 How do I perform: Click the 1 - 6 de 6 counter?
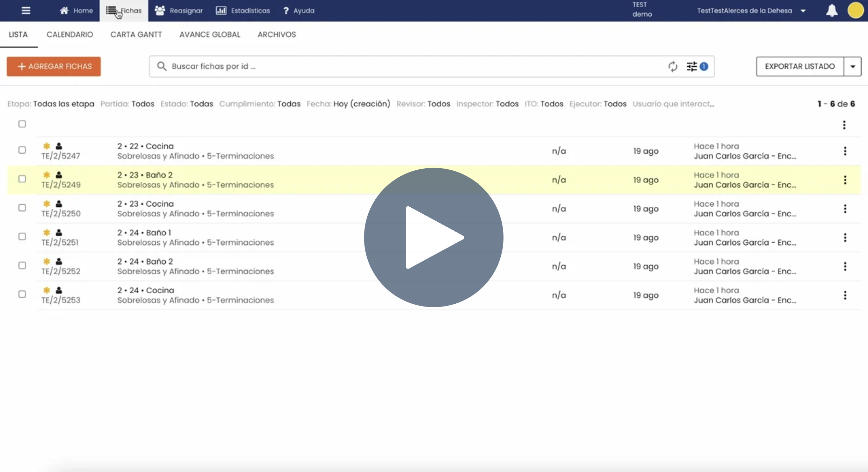[x=836, y=104]
